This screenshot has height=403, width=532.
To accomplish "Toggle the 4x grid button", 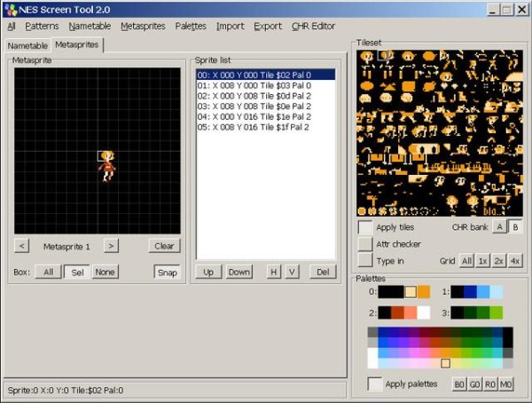I will (514, 261).
